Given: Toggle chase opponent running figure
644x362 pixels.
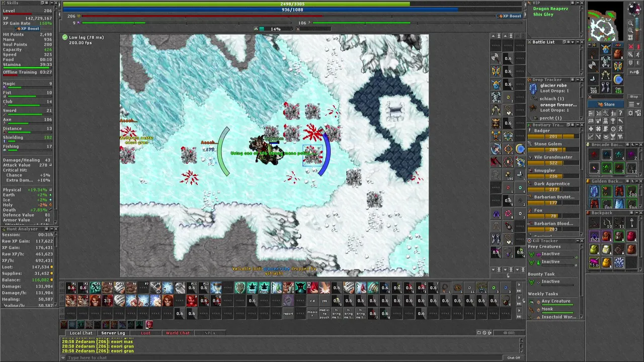Looking at the screenshot, I should (637, 54).
